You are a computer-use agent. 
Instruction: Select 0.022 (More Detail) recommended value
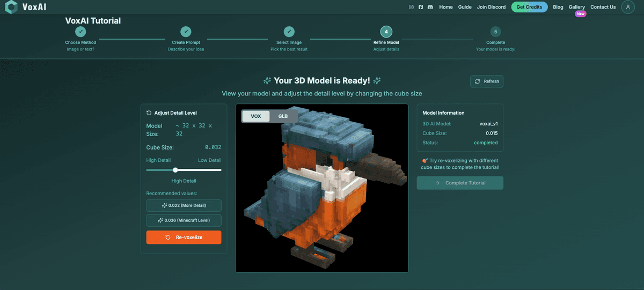[x=184, y=205]
